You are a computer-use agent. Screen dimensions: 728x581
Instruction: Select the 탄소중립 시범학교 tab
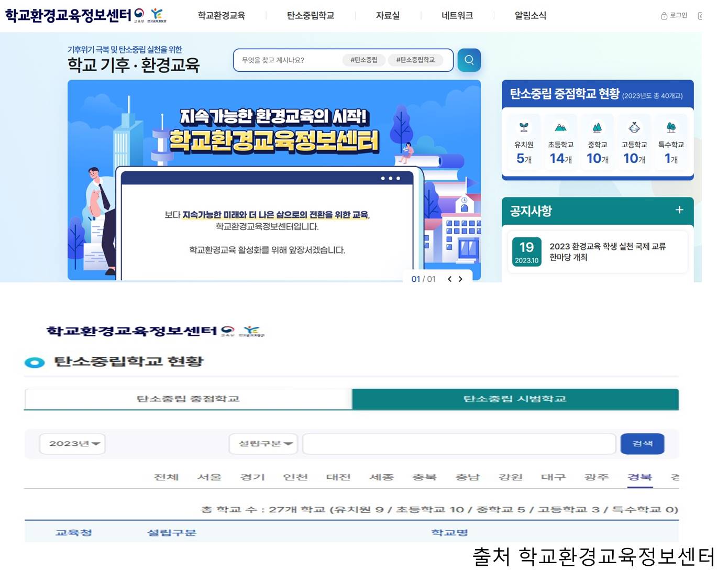click(x=515, y=399)
